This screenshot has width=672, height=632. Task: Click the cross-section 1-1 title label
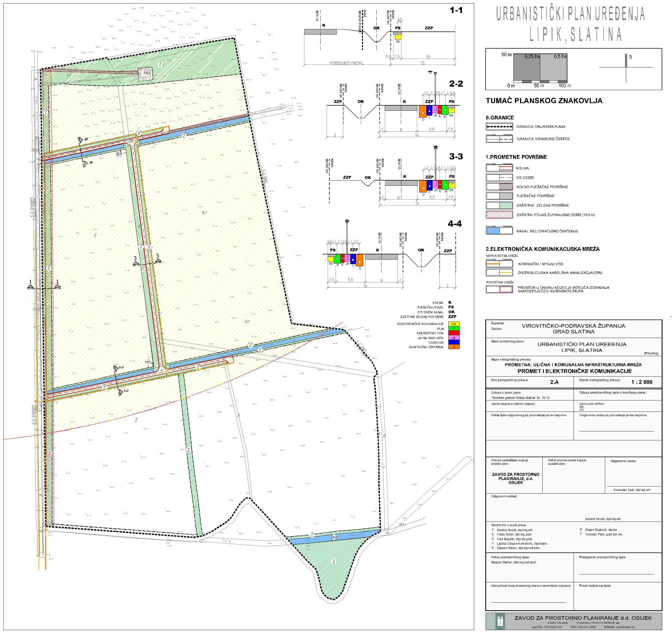click(456, 11)
